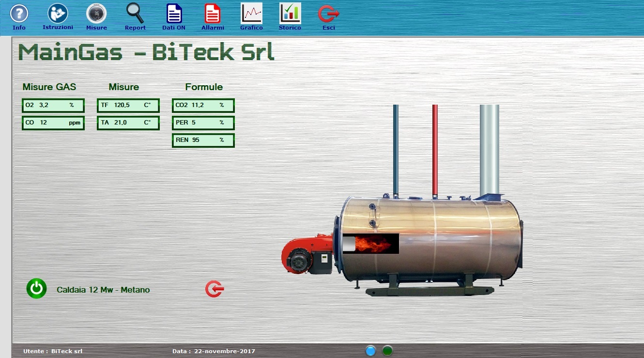Click the red back arrow near boiler label
Screen dimensions: 644x358
pyautogui.click(x=215, y=289)
